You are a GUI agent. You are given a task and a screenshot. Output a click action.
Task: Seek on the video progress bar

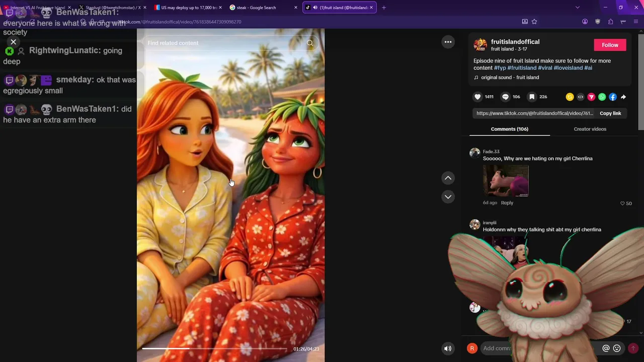[214, 348]
